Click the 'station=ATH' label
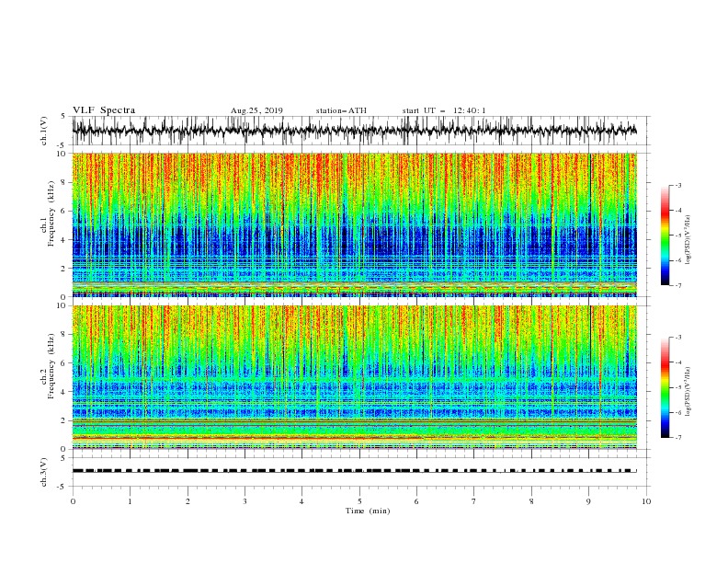Viewport: 728px width, 563px height. pyautogui.click(x=341, y=110)
